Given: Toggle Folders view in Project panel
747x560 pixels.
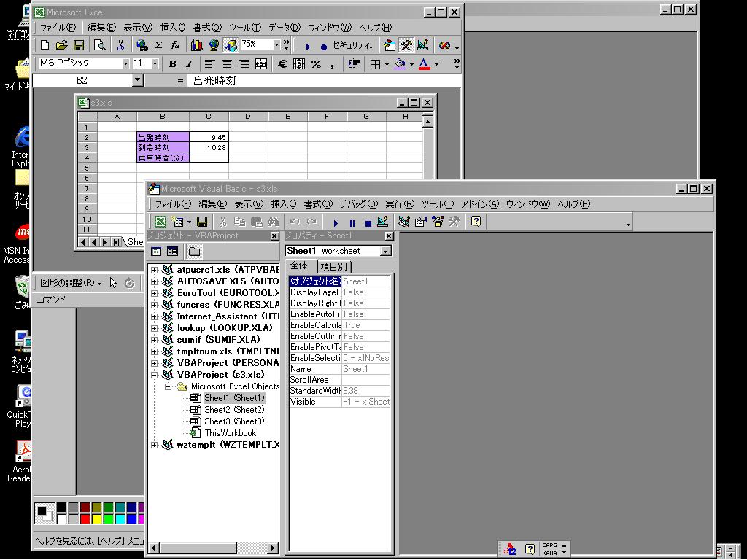Looking at the screenshot, I should pyautogui.click(x=194, y=252).
